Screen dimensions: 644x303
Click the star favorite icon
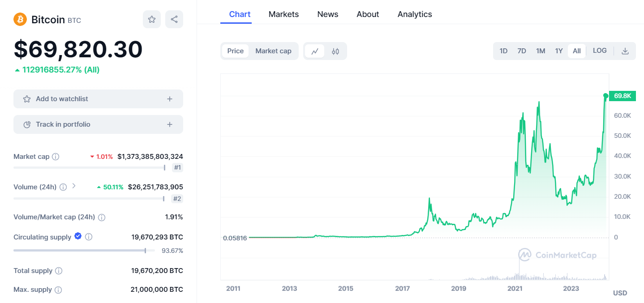pyautogui.click(x=152, y=19)
